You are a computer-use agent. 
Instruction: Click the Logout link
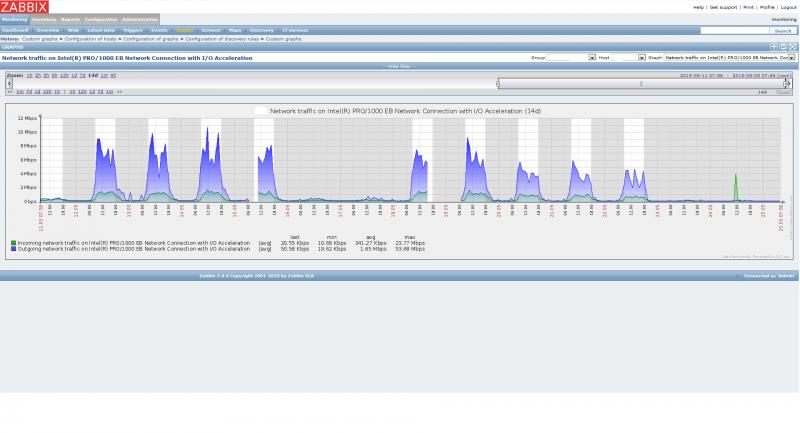pyautogui.click(x=788, y=7)
